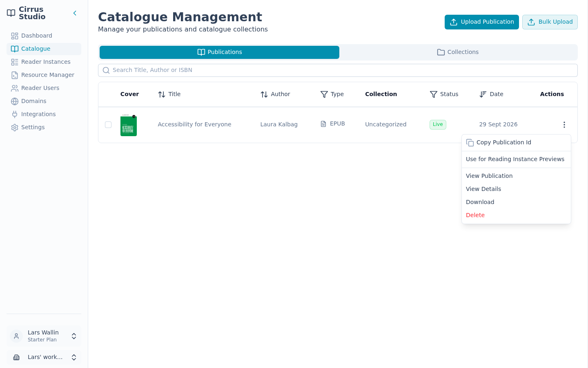The width and height of the screenshot is (588, 368).
Task: Click the Accessibility for Everyone cover thumbnail
Action: pyautogui.click(x=129, y=125)
